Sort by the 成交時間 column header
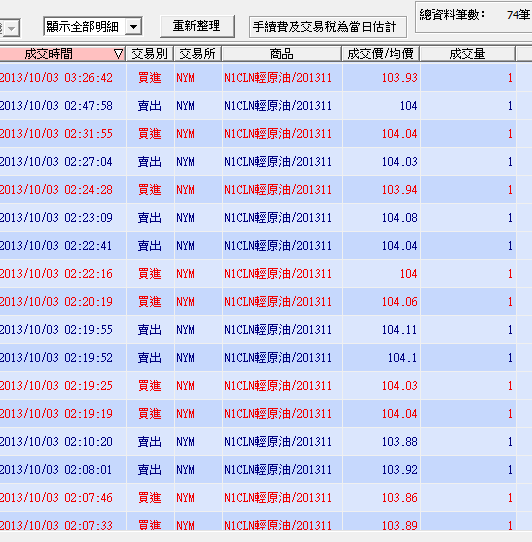This screenshot has height=542, width=532. 62,54
